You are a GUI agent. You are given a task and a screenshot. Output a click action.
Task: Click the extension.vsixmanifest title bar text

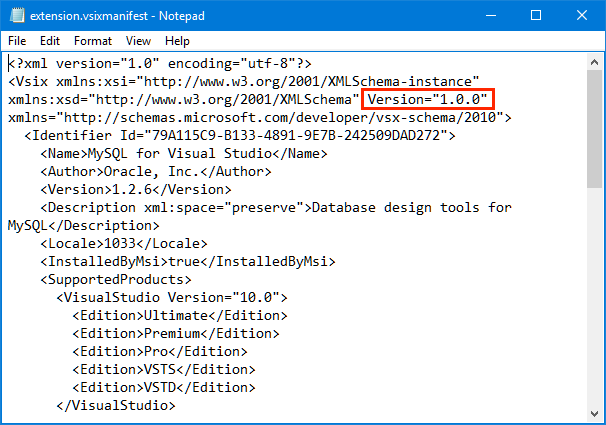[x=89, y=16]
